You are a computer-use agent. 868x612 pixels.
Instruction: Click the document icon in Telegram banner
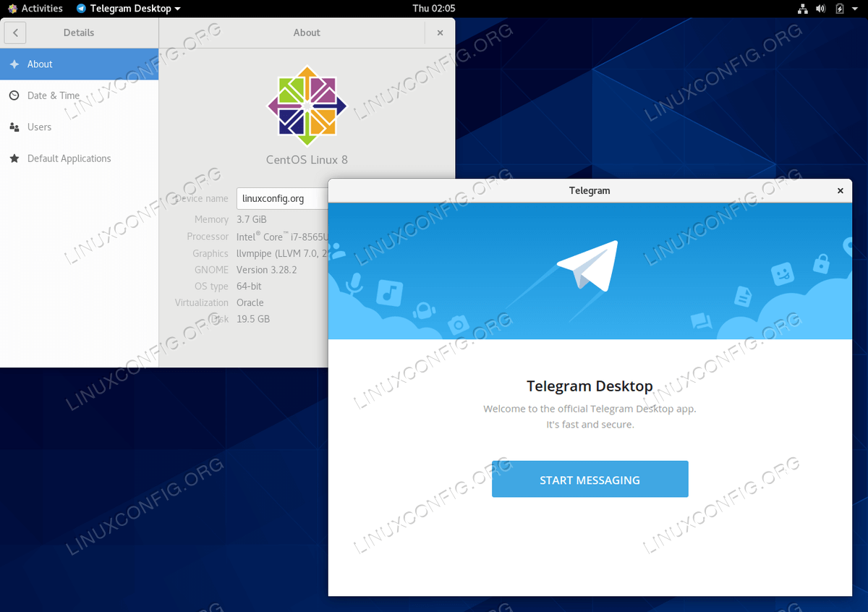[743, 295]
